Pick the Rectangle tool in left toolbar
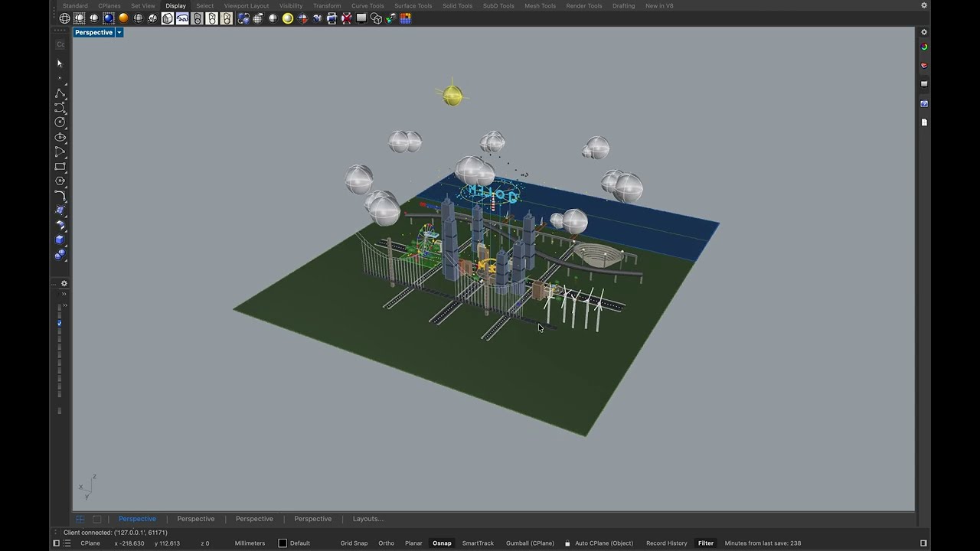Image resolution: width=980 pixels, height=551 pixels. point(60,167)
